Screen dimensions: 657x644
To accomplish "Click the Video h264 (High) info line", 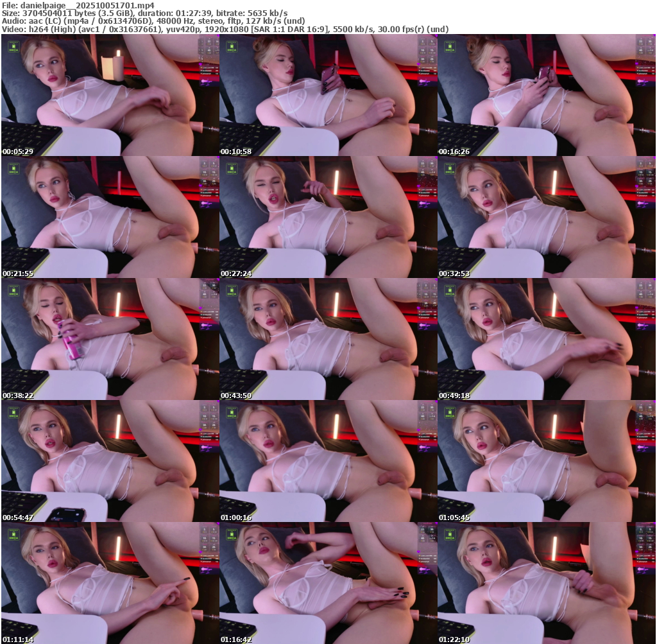I will coord(225,30).
